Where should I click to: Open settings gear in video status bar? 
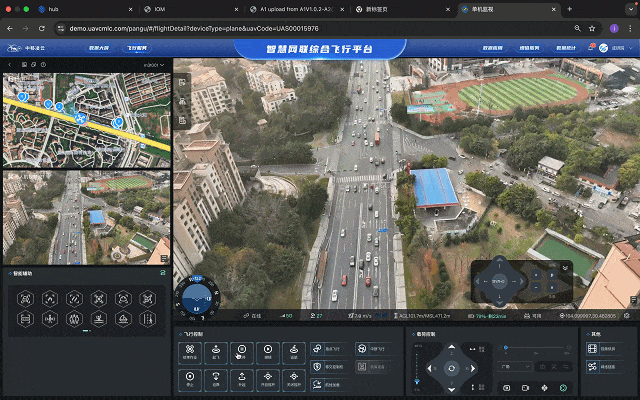click(x=626, y=316)
